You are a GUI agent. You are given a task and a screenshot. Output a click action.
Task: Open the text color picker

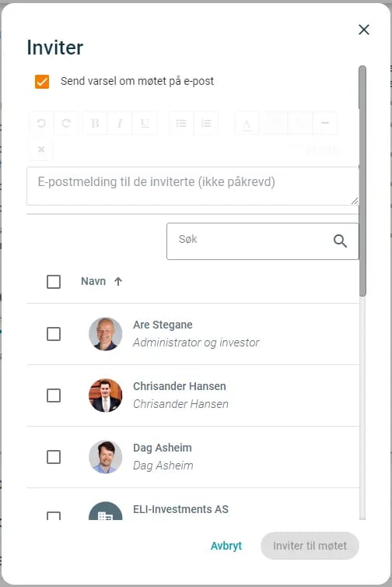[247, 123]
